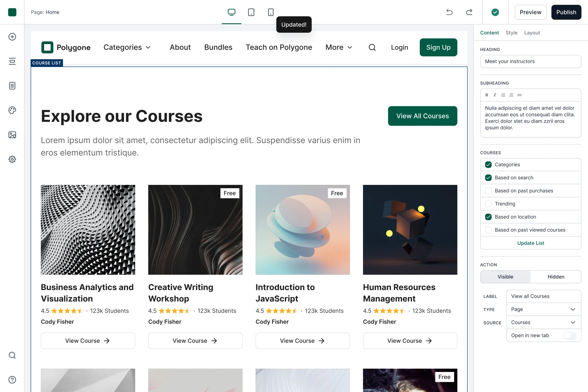
Task: Open About in site navigation
Action: coord(180,47)
